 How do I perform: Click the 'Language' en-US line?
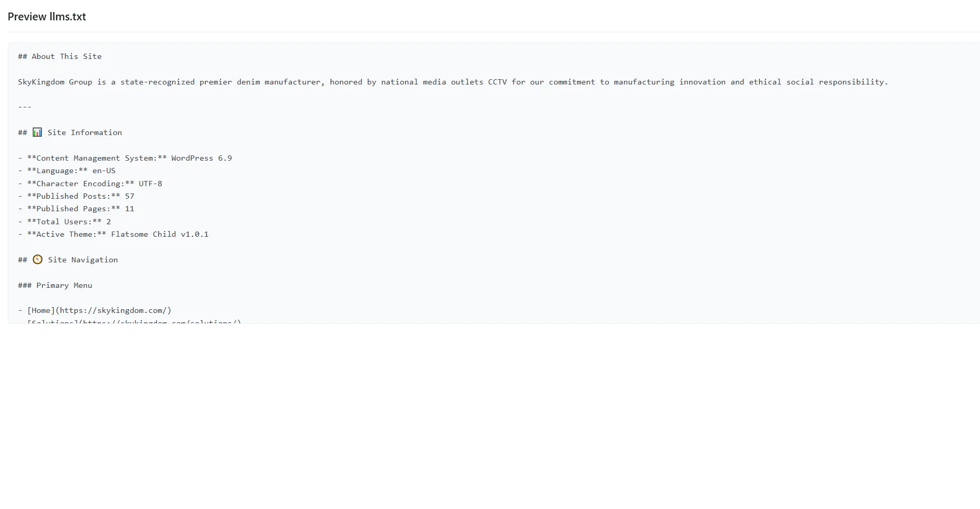coord(67,171)
